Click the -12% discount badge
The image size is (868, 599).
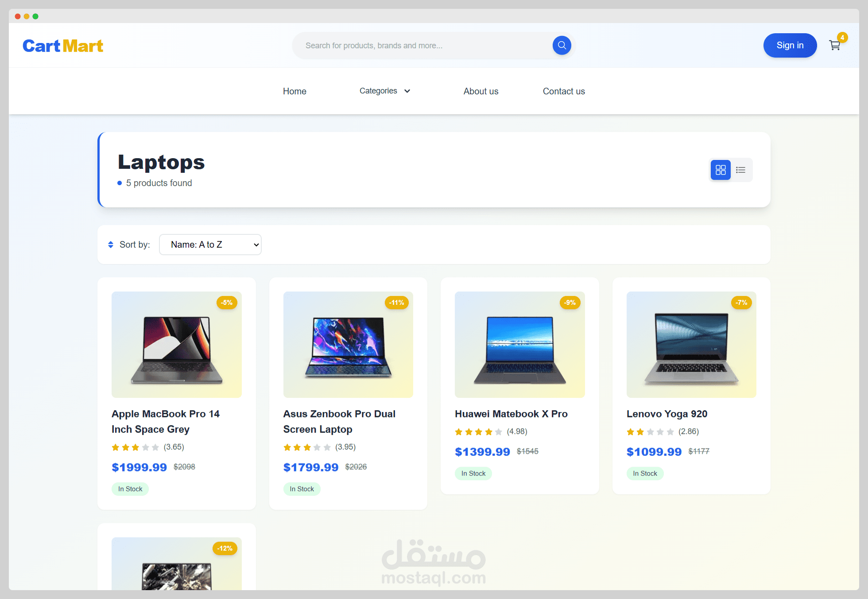tap(225, 548)
